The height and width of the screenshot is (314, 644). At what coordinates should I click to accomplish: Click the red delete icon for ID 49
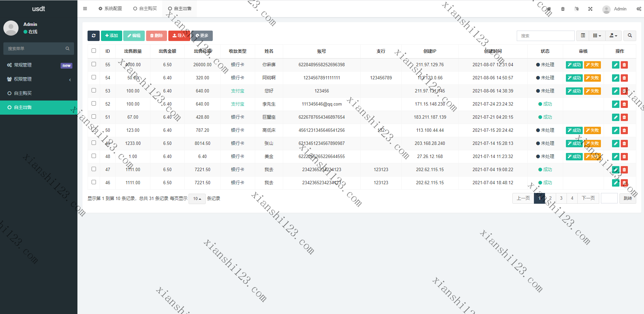tap(624, 144)
